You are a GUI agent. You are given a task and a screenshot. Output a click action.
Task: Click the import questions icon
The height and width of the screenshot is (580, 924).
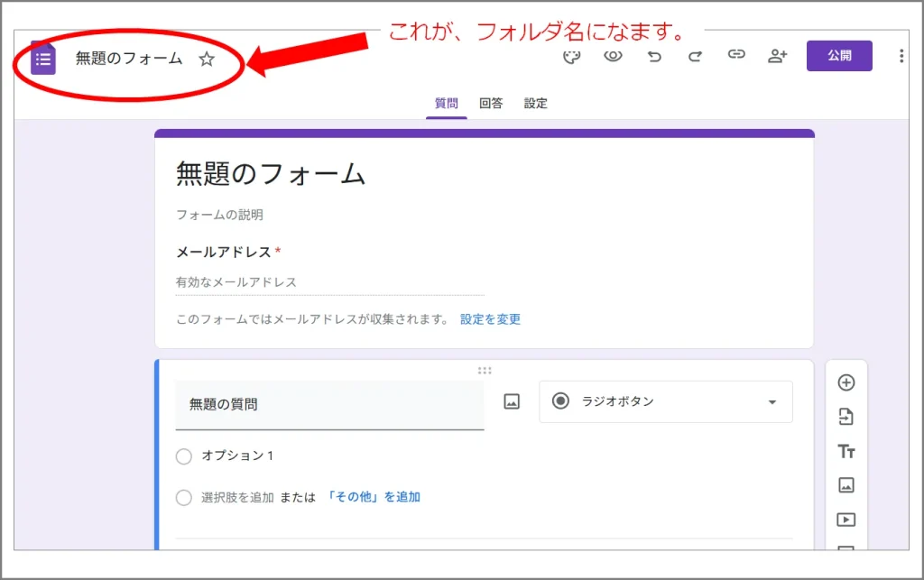[x=845, y=417]
